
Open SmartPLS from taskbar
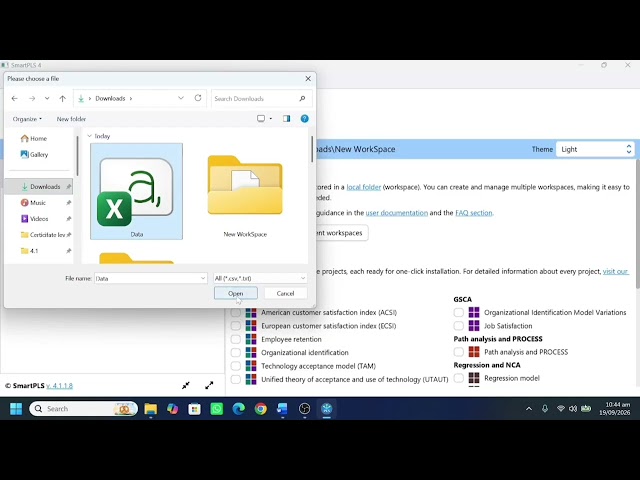[327, 409]
